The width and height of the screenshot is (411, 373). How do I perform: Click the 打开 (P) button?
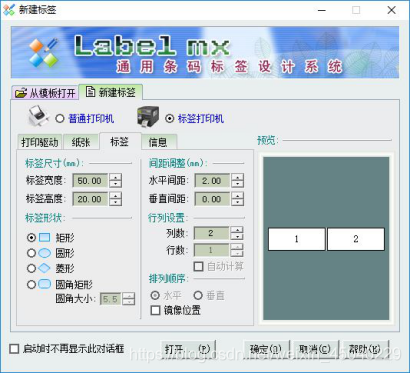pyautogui.click(x=188, y=349)
